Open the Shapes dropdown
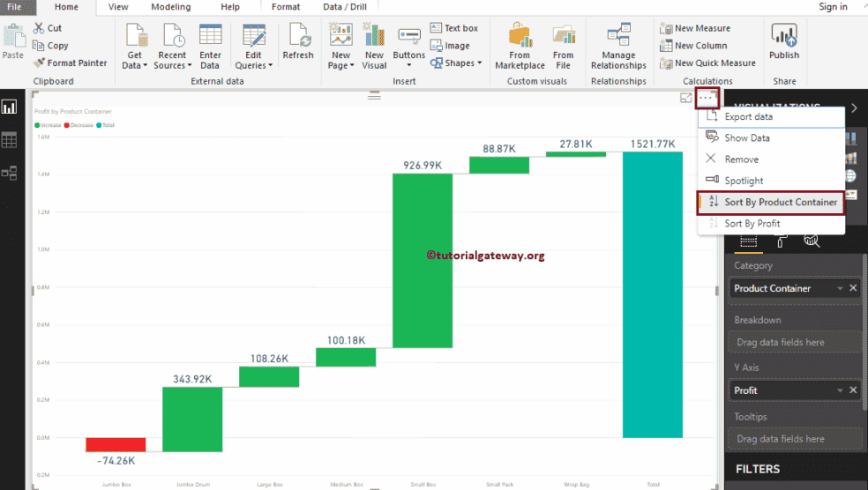This screenshot has width=868, height=490. (x=455, y=63)
